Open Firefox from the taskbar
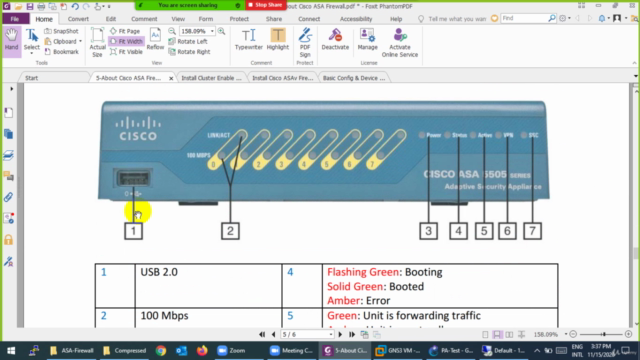The height and width of the screenshot is (360, 640). (202, 350)
